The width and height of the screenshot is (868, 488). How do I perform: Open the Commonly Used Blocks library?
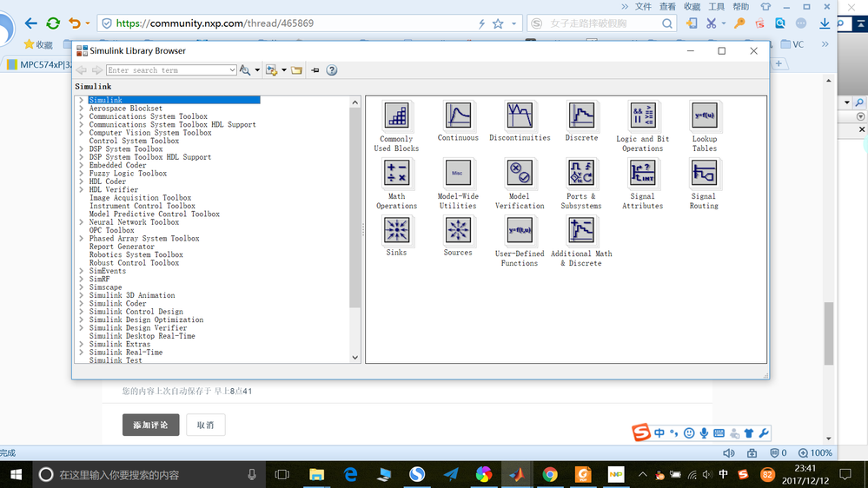point(396,116)
